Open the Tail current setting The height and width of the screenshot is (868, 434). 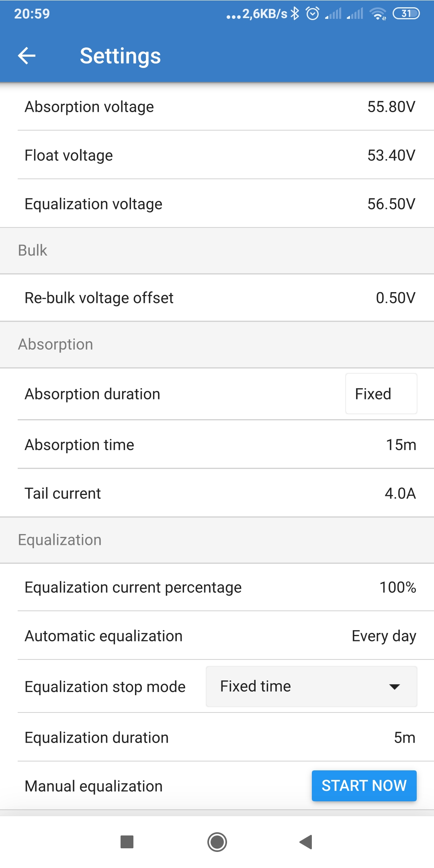tap(217, 493)
